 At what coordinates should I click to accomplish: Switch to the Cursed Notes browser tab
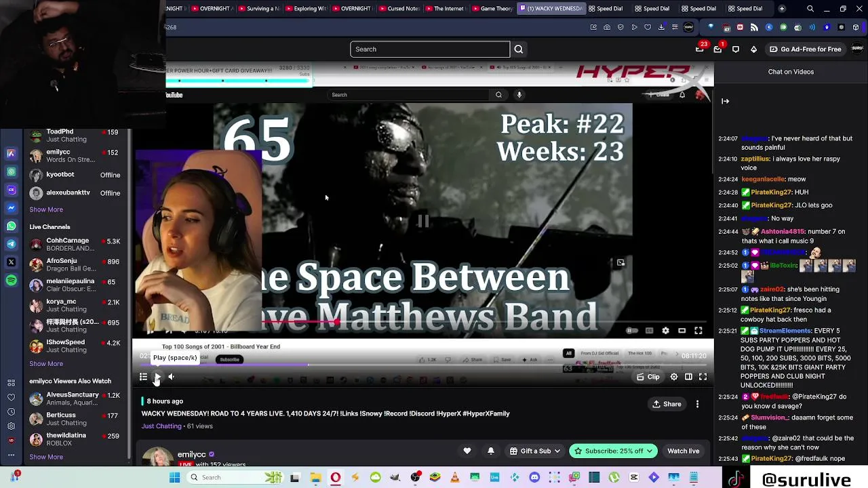tap(399, 8)
